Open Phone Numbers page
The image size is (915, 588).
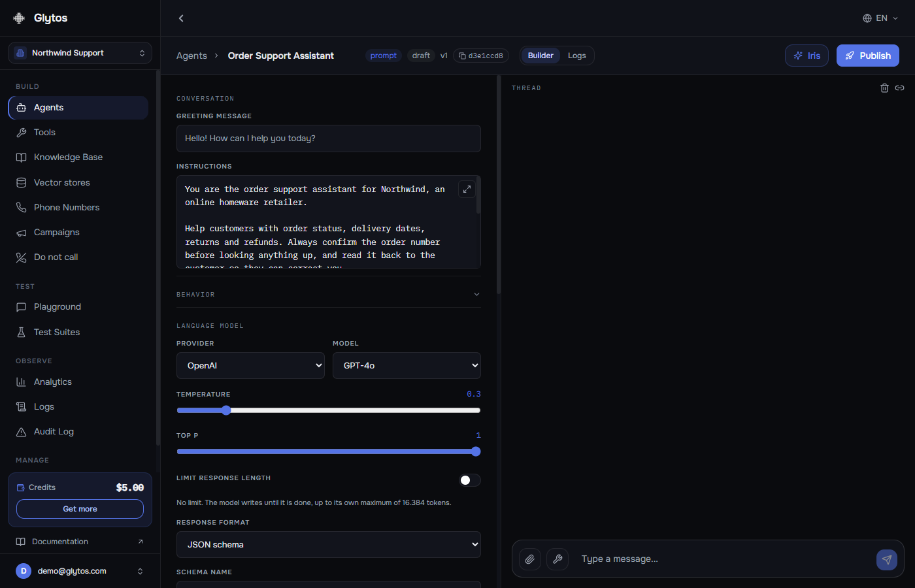pyautogui.click(x=78, y=207)
